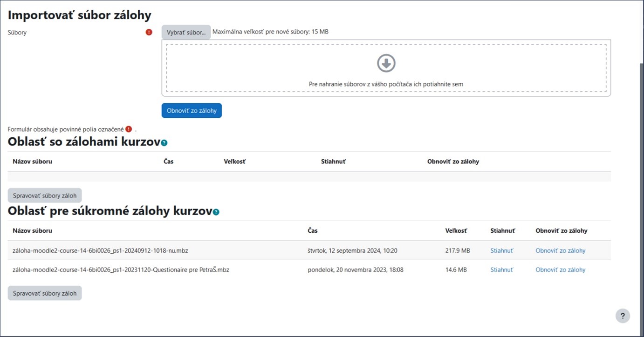This screenshot has width=644, height=337.
Task: Download the 217.9 MB backup via Stiahnuť
Action: click(501, 250)
